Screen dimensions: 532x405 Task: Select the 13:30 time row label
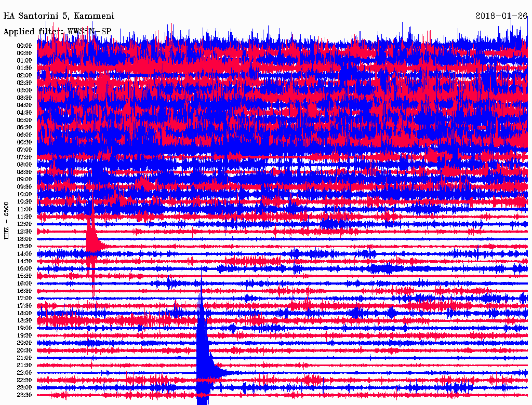(x=24, y=246)
